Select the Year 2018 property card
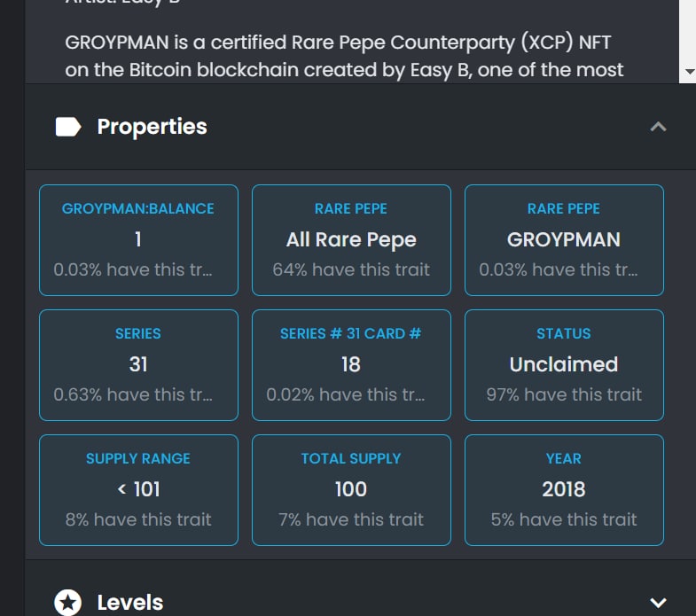This screenshot has width=696, height=616. click(564, 489)
